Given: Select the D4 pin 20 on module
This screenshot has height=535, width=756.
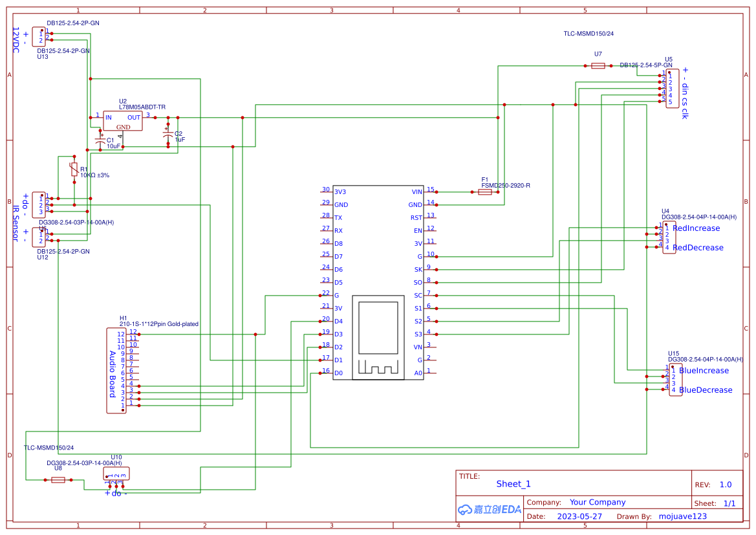Looking at the screenshot, I should [332, 321].
